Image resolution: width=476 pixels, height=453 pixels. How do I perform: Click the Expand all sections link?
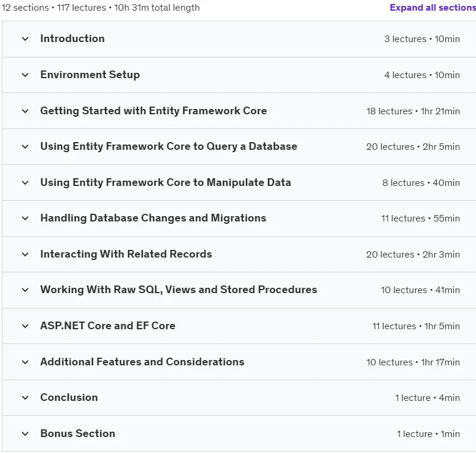[433, 8]
